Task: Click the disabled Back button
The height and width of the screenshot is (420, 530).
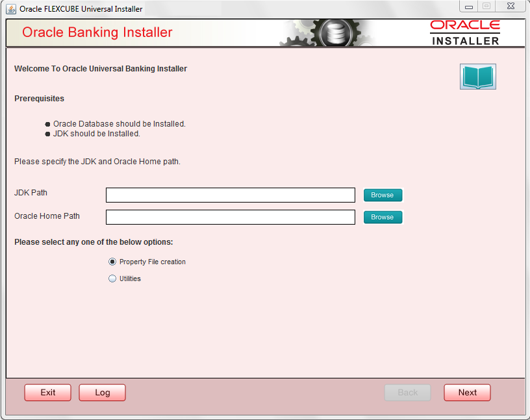Action: point(408,392)
